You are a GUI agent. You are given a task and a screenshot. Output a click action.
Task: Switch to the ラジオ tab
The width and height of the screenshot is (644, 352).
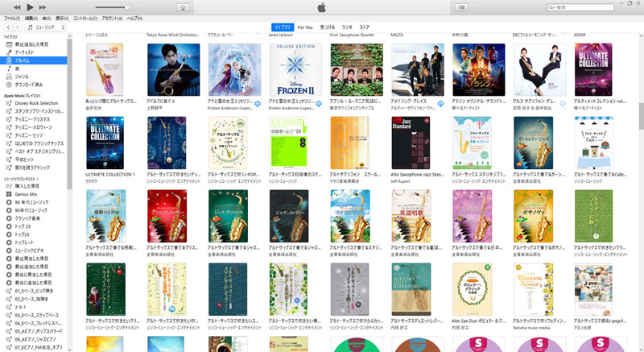click(348, 27)
